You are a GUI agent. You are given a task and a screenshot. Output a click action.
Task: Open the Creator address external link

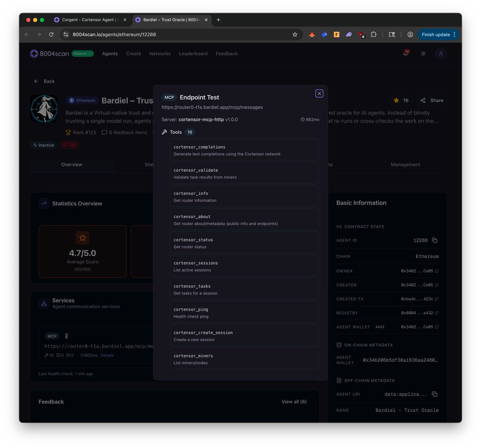coord(437,285)
